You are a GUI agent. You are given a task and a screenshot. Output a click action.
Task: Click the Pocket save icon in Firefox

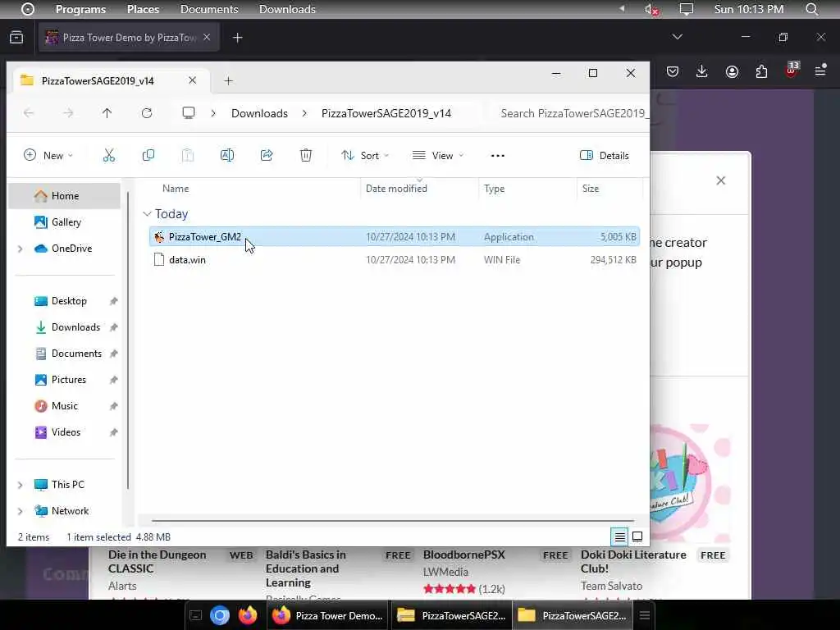[673, 71]
